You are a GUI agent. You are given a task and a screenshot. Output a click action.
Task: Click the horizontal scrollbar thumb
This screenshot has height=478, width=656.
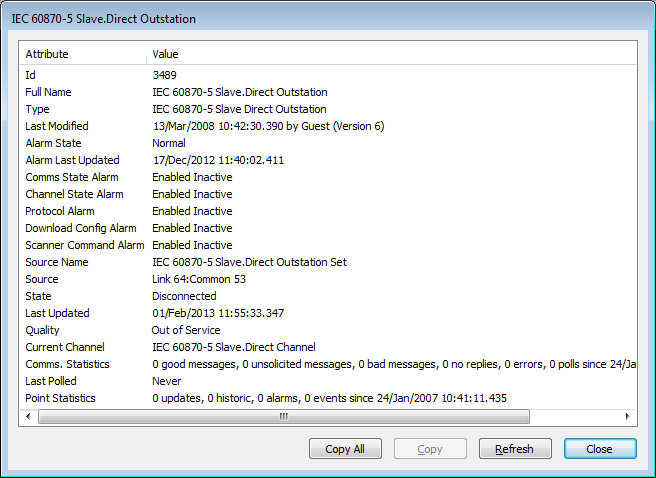coord(283,416)
